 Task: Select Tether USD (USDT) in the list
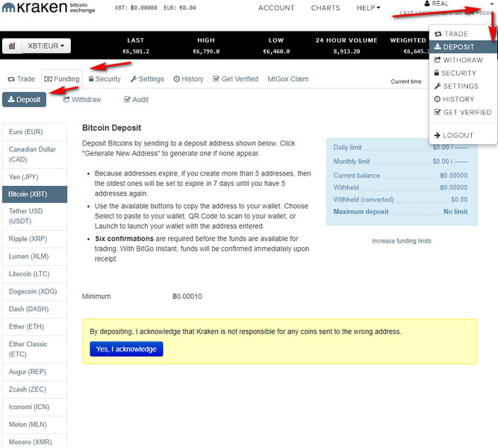34,217
